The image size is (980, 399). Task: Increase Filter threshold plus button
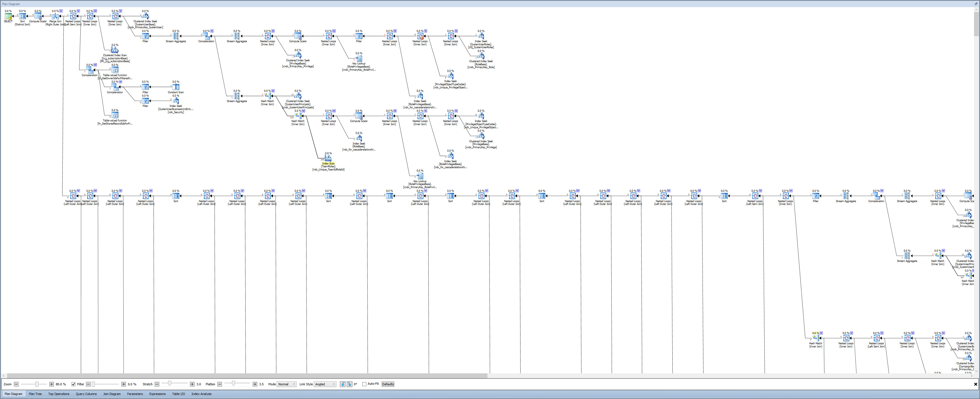(124, 384)
